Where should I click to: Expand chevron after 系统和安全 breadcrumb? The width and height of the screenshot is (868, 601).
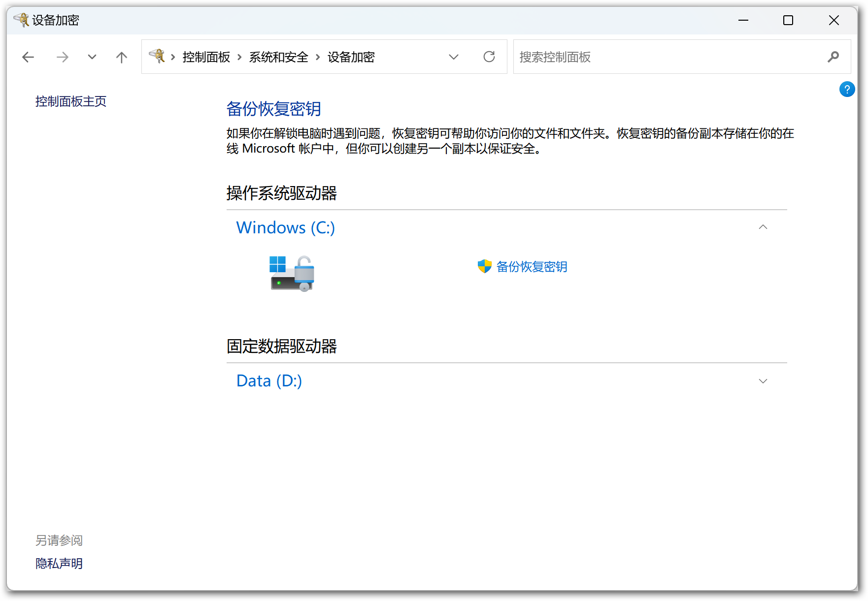(318, 57)
